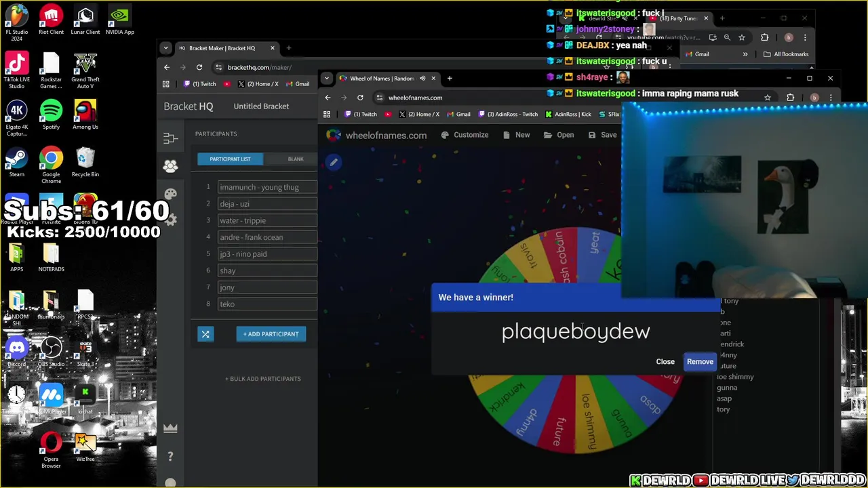Switch to the Participant List tab
This screenshot has height=488, width=868.
[x=230, y=159]
